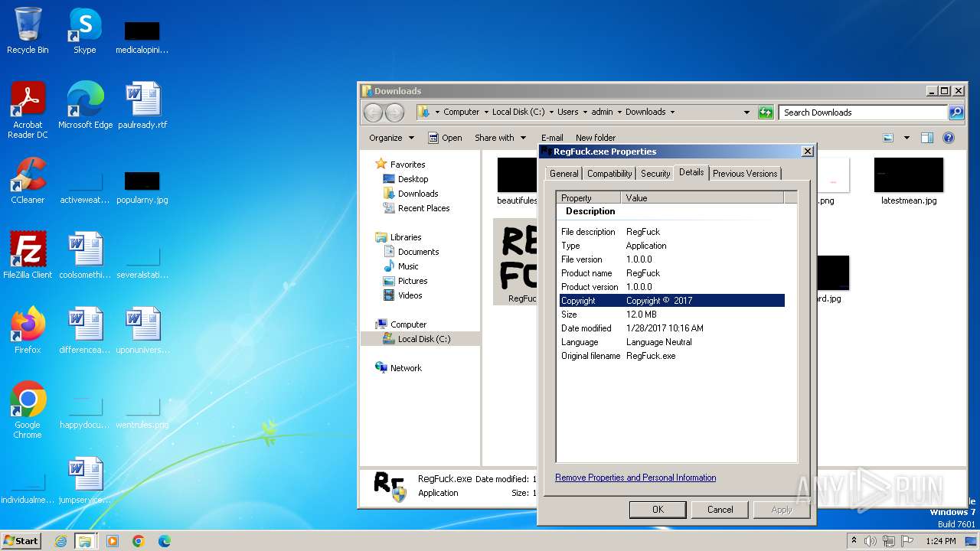Open the change view options dropdown arrow
This screenshot has height=551, width=980.
[906, 138]
